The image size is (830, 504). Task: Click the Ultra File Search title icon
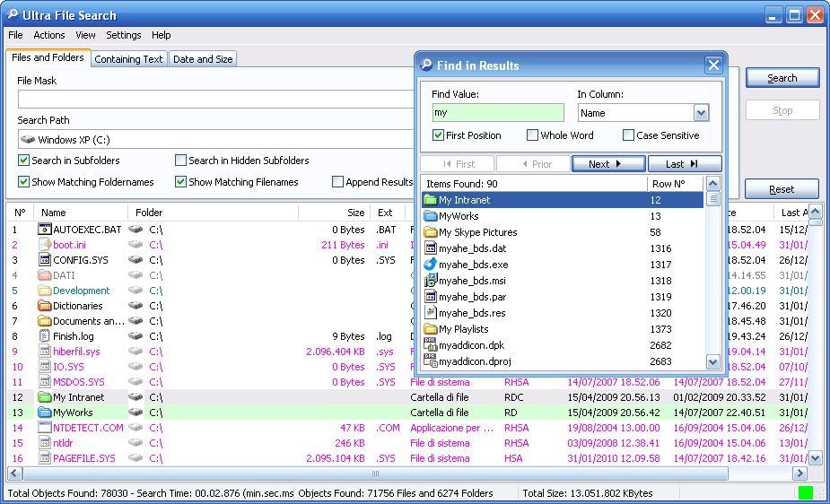[13, 14]
